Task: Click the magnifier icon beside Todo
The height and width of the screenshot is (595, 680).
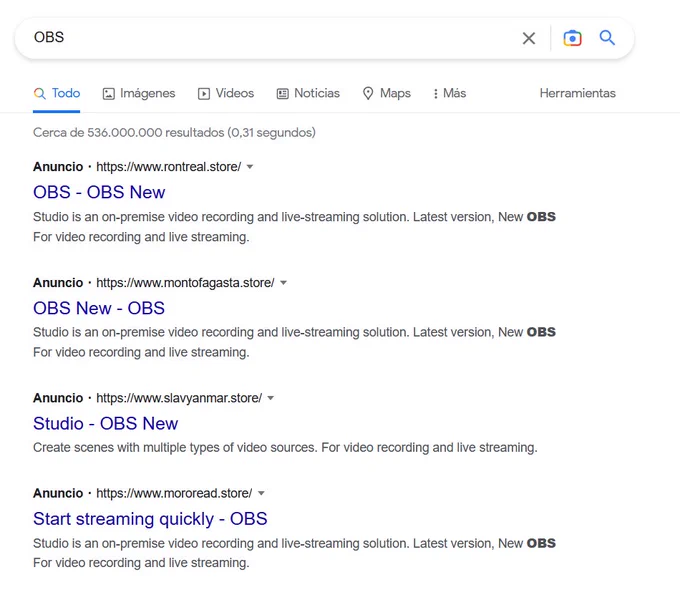Action: click(x=39, y=93)
